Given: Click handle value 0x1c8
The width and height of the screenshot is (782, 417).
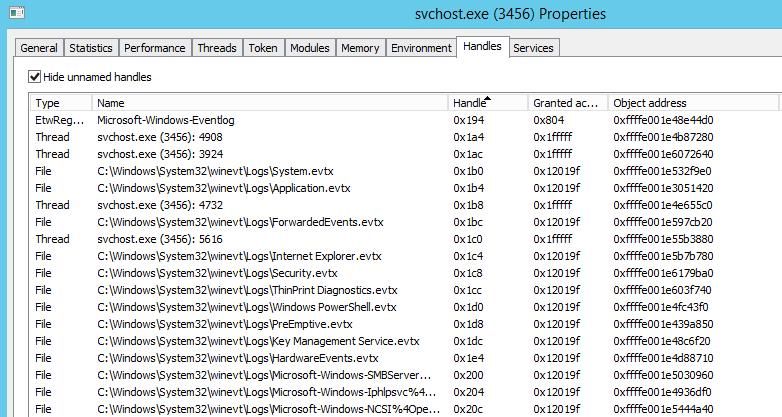Looking at the screenshot, I should pyautogui.click(x=468, y=273).
